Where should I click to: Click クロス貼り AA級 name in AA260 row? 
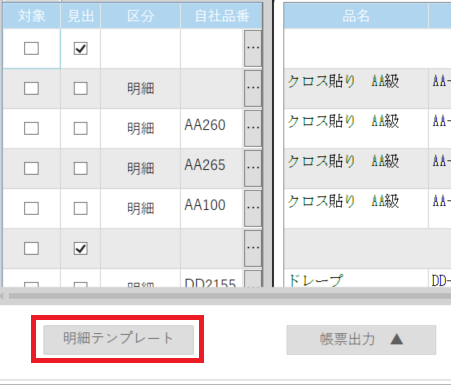click(x=343, y=121)
